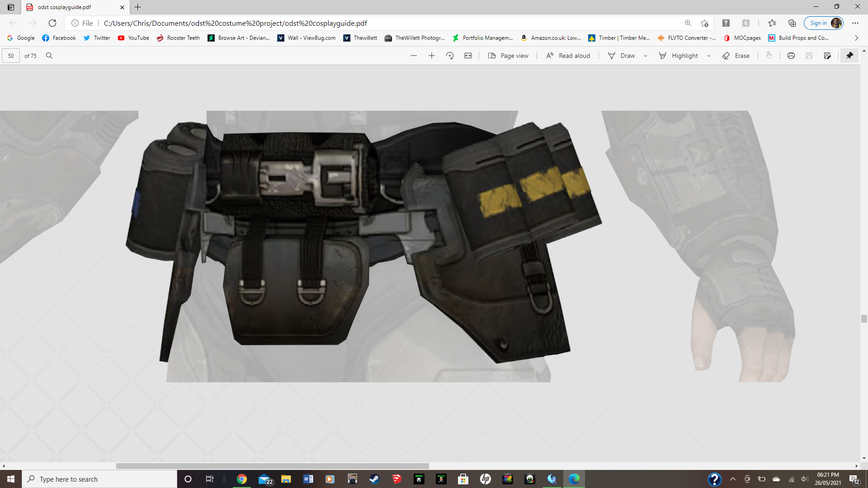Open SketchUp from the taskbar
This screenshot has width=868, height=488.
click(x=396, y=479)
